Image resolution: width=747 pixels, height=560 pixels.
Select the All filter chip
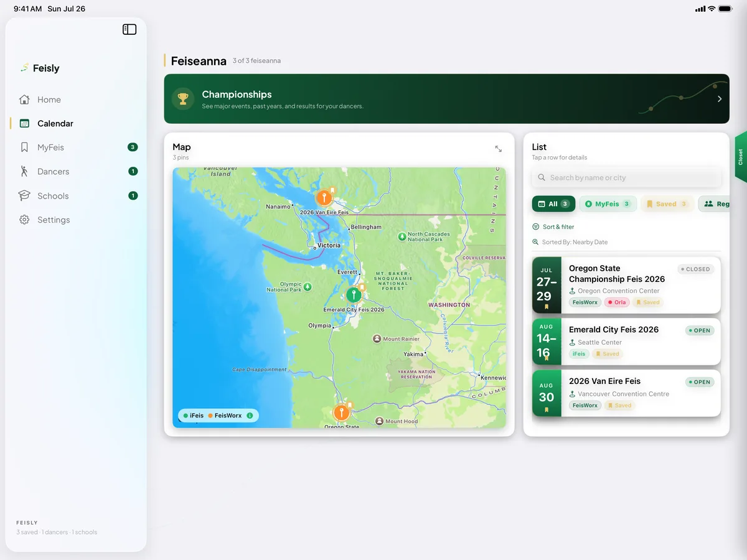pyautogui.click(x=553, y=203)
